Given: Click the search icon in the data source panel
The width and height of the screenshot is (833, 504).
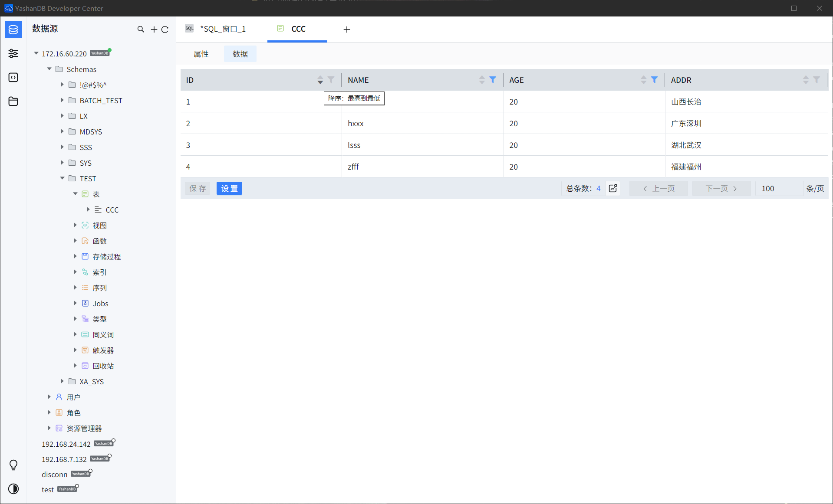Looking at the screenshot, I should click(141, 29).
